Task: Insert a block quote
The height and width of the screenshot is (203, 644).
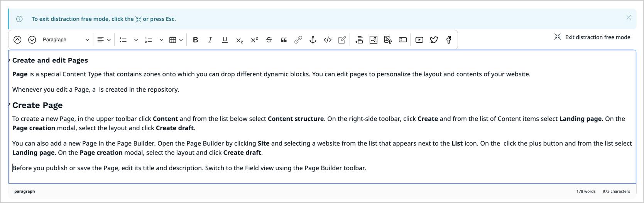Action: click(x=284, y=40)
